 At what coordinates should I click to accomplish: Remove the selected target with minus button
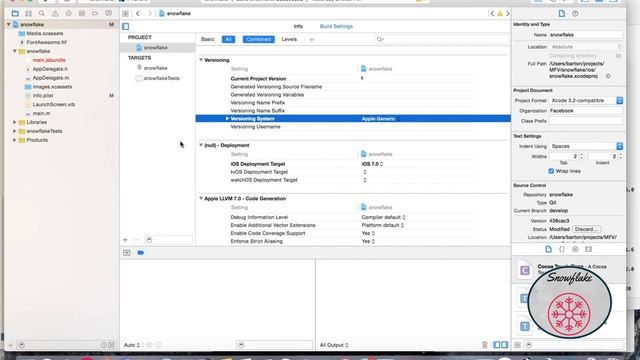[x=137, y=240]
